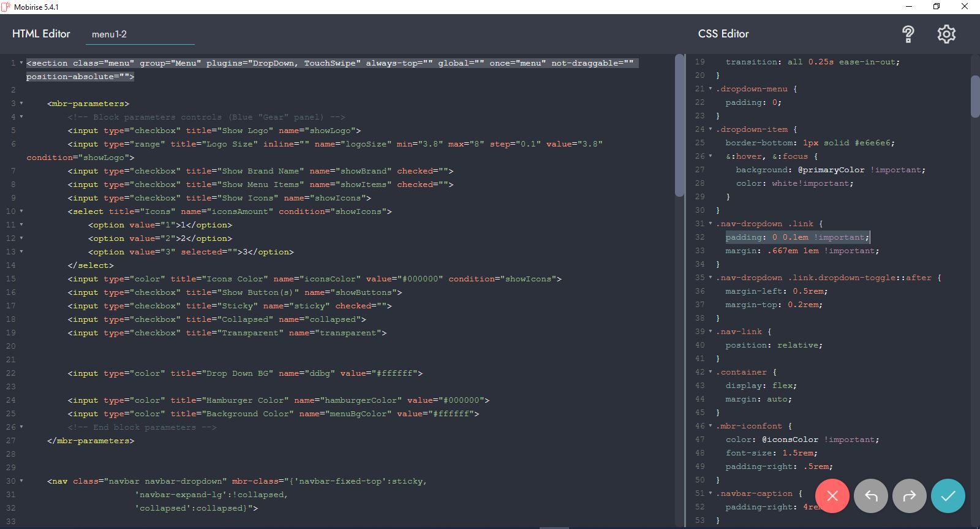Image resolution: width=980 pixels, height=529 pixels.
Task: Maximize the Mobirise window
Action: tap(936, 7)
